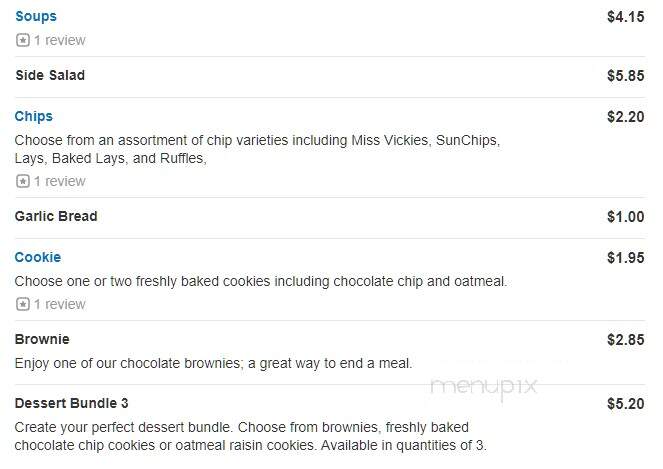Click the star review icon under Cookie

pyautogui.click(x=23, y=304)
